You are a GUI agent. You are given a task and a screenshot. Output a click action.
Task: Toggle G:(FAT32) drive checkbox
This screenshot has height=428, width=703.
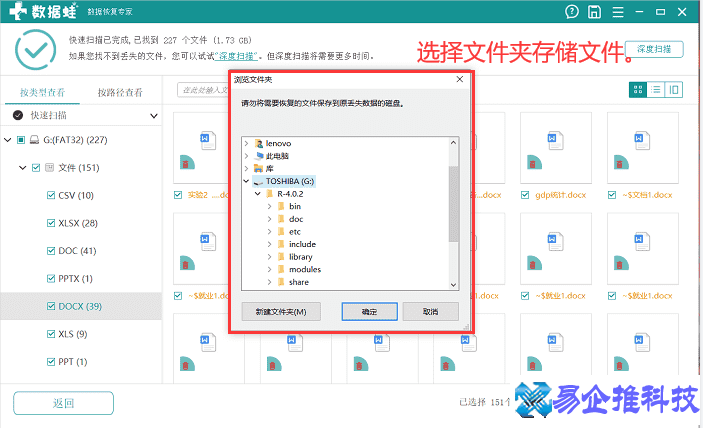click(x=21, y=140)
